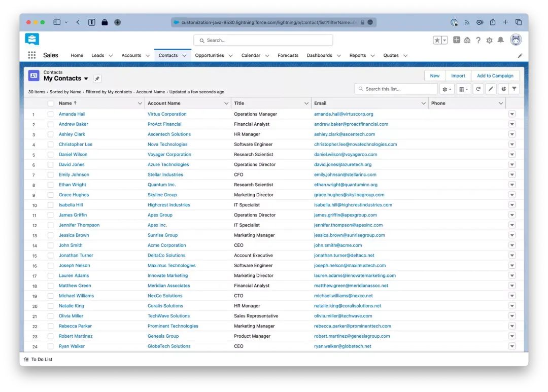Expand the Accounts tab chevron menu
The height and width of the screenshot is (392, 548).
pos(148,56)
